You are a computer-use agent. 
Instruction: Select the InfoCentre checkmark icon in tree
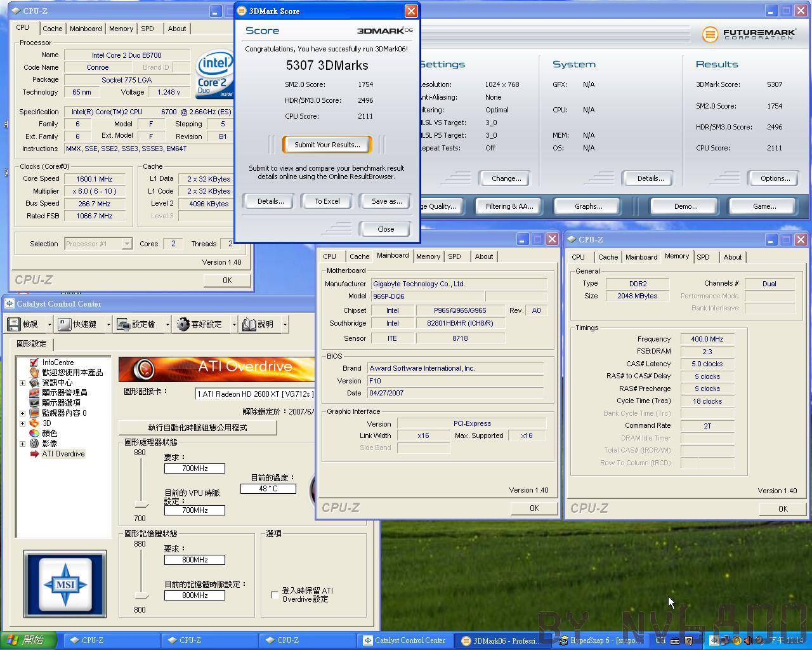[x=34, y=362]
